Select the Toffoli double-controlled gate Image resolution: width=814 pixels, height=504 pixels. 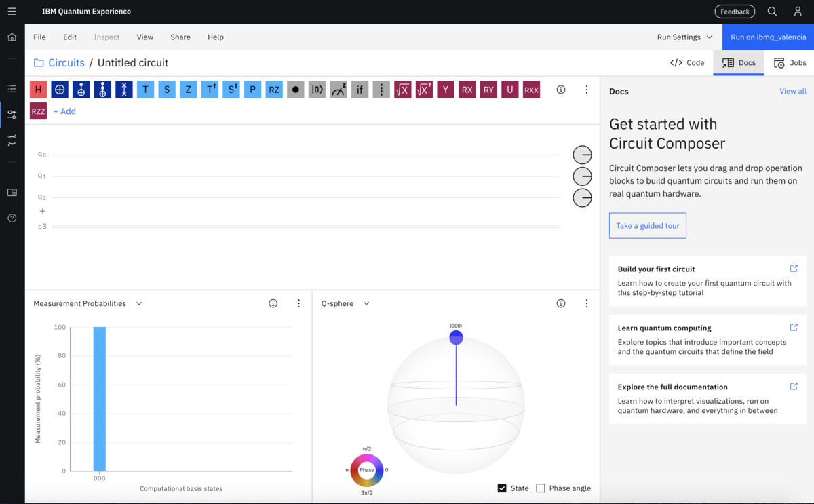pyautogui.click(x=102, y=90)
